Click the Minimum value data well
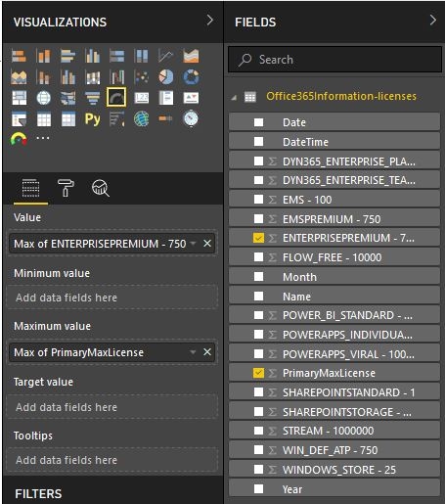Viewport: 445px width, 504px height. point(111,298)
